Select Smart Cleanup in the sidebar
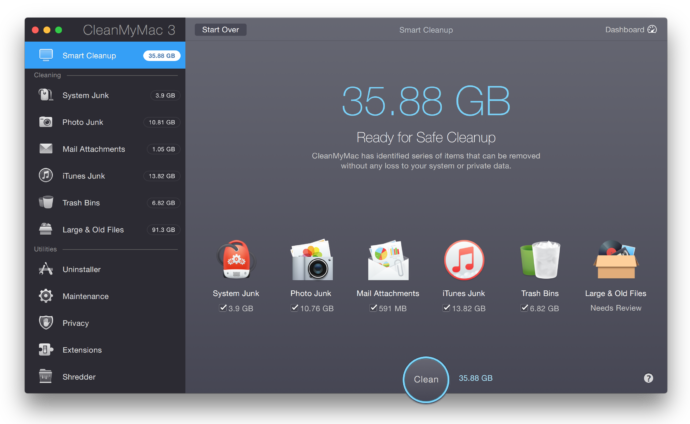690x424 pixels. [105, 55]
